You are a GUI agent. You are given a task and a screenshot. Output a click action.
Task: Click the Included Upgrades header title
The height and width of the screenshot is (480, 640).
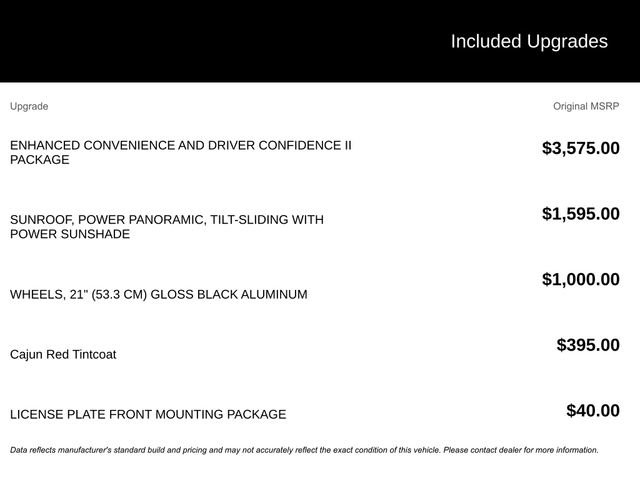pyautogui.click(x=529, y=42)
